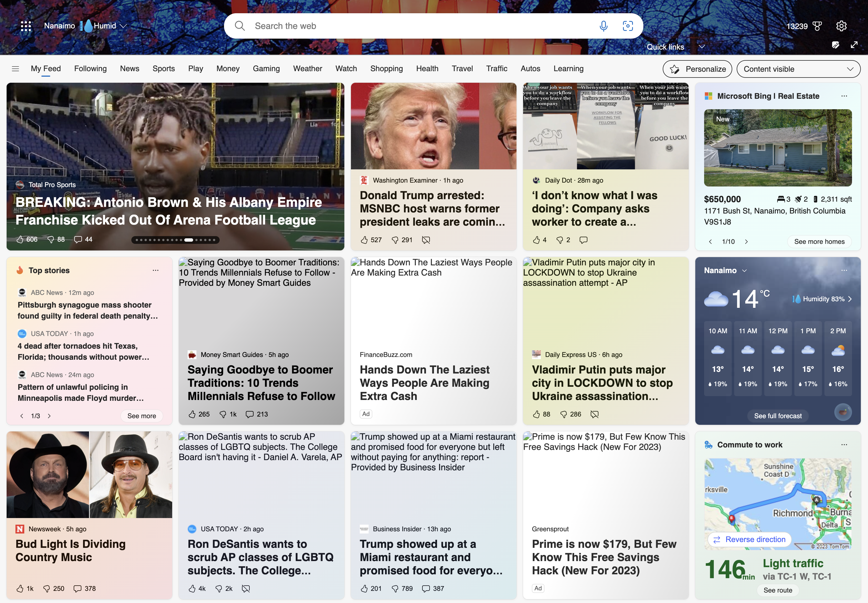
Task: Click the weather bird mascot icon
Action: click(x=843, y=412)
